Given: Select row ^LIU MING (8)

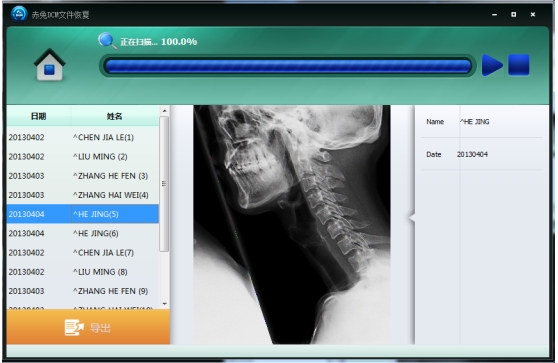Looking at the screenshot, I should [83, 272].
